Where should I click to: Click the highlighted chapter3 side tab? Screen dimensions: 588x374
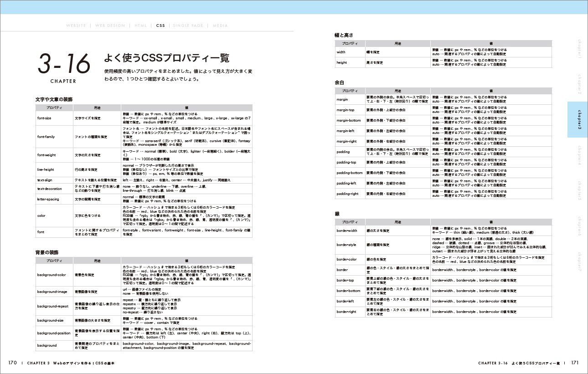578,119
